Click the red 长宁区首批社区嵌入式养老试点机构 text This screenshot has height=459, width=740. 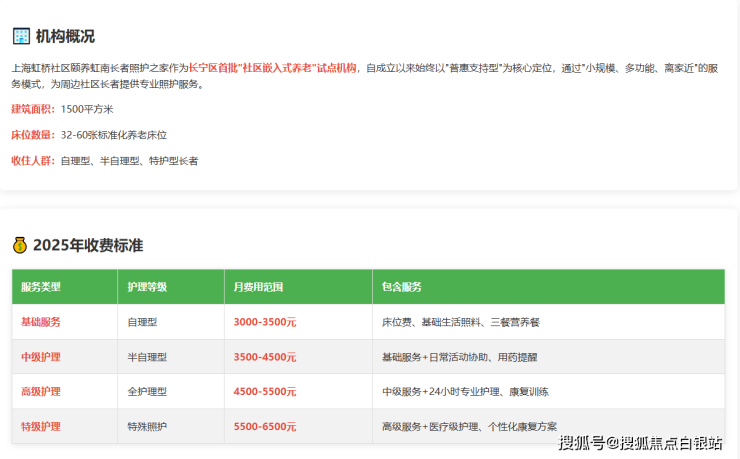click(272, 68)
